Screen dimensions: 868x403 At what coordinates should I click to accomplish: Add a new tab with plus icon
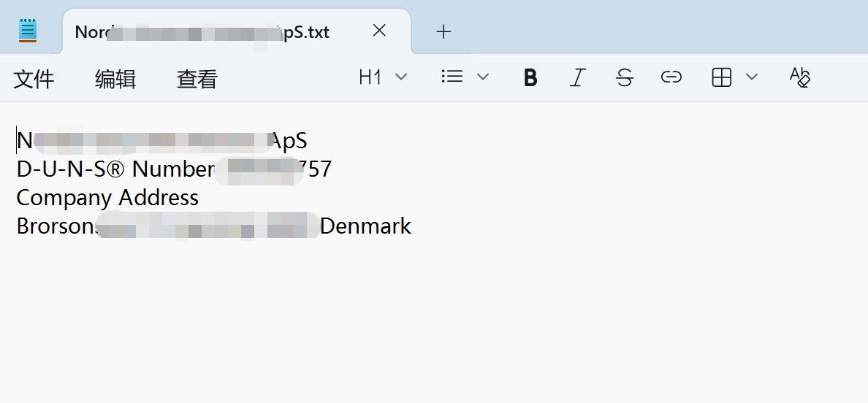443,31
